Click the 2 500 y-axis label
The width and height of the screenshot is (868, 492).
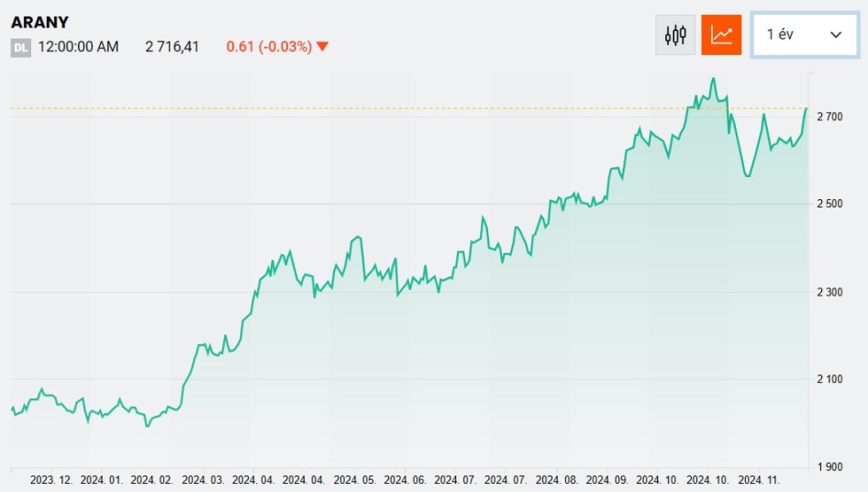click(829, 204)
